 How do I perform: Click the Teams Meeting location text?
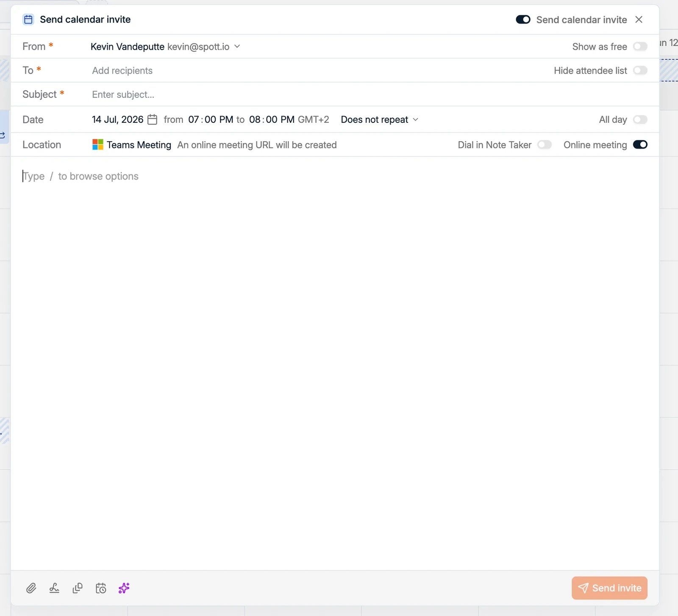pyautogui.click(x=139, y=145)
